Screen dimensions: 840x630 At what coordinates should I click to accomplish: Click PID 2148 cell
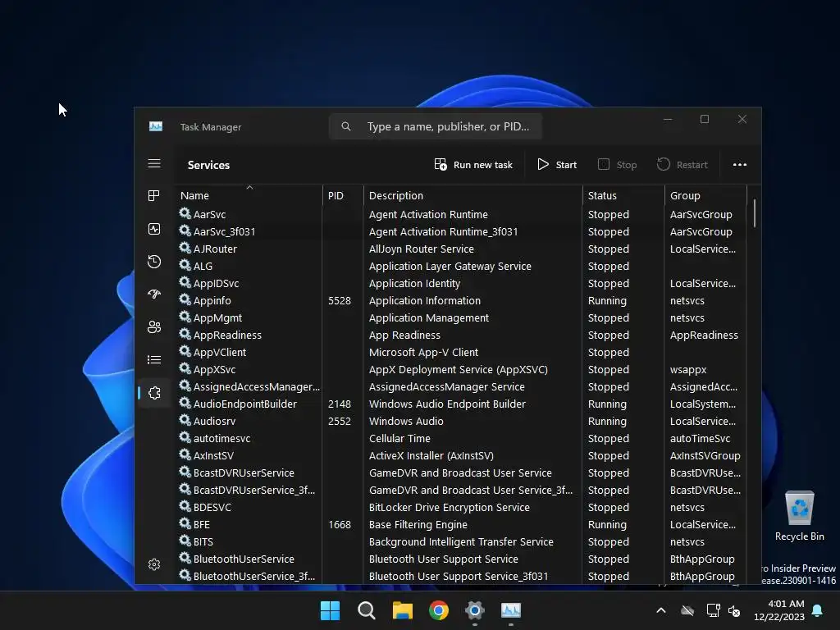point(340,404)
